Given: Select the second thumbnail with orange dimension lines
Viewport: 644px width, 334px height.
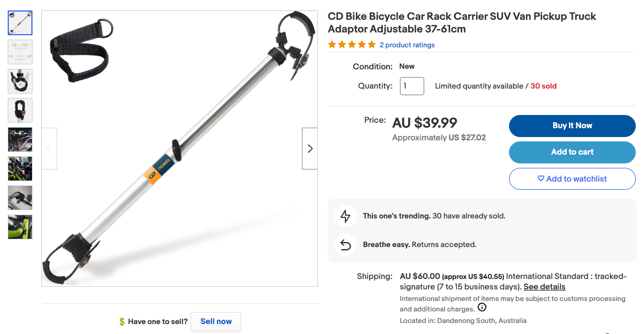Looking at the screenshot, I should tap(20, 52).
